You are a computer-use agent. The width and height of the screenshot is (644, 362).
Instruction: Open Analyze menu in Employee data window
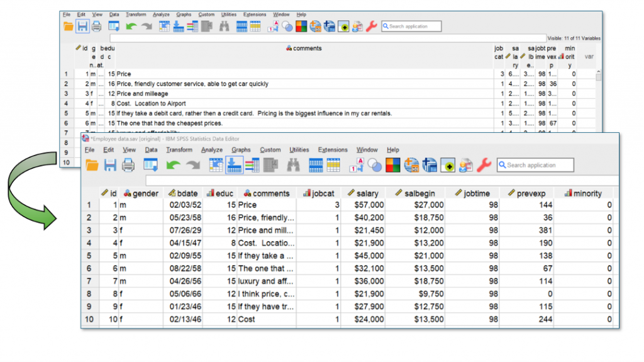point(212,150)
